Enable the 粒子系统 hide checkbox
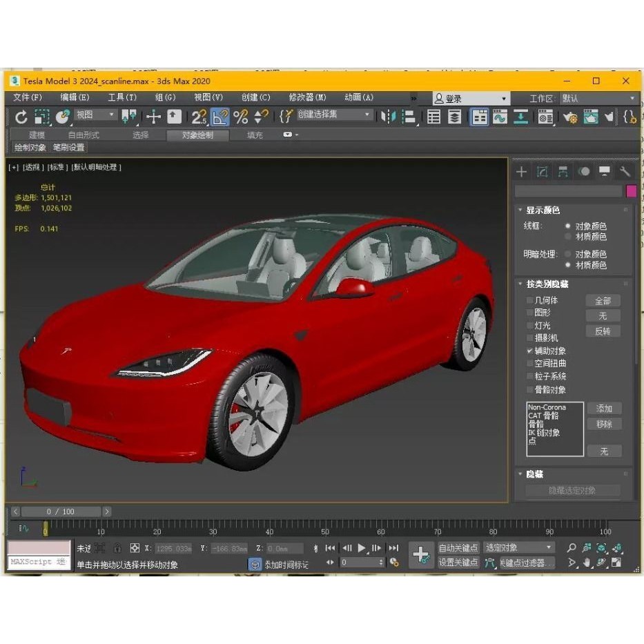The width and height of the screenshot is (644, 644). 530,376
